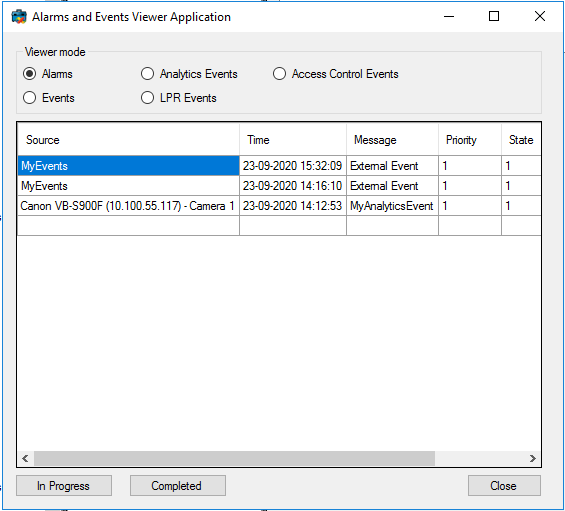Maximize the Alarms and Events Viewer window
Viewport: 565px width, 511px height.
(x=494, y=17)
